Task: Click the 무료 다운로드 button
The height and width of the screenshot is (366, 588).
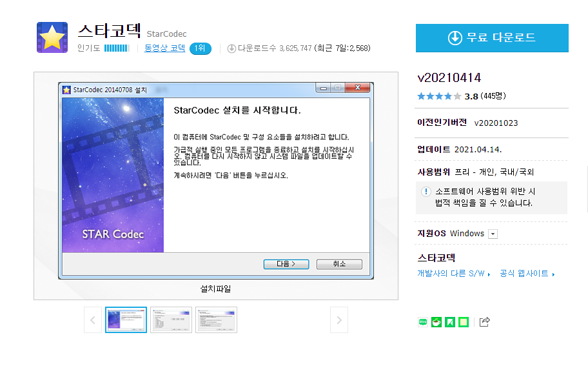Action: pyautogui.click(x=492, y=38)
